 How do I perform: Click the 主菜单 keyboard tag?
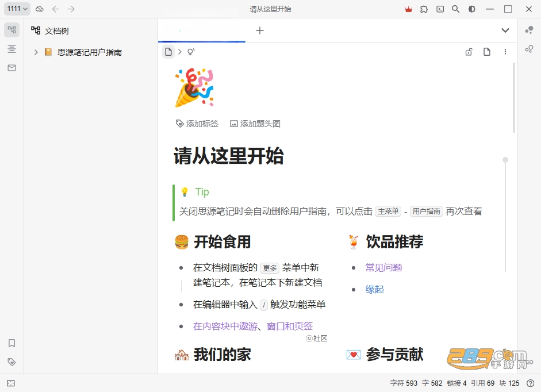click(x=388, y=211)
